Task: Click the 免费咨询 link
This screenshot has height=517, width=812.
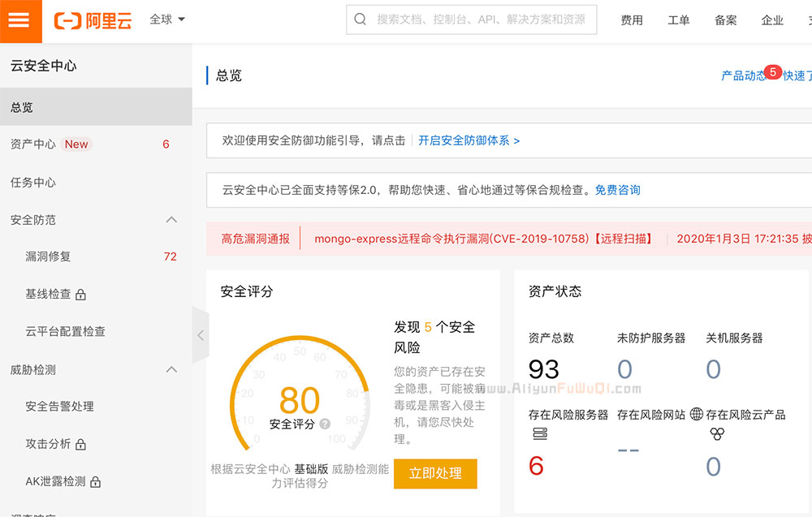Action: pos(617,190)
